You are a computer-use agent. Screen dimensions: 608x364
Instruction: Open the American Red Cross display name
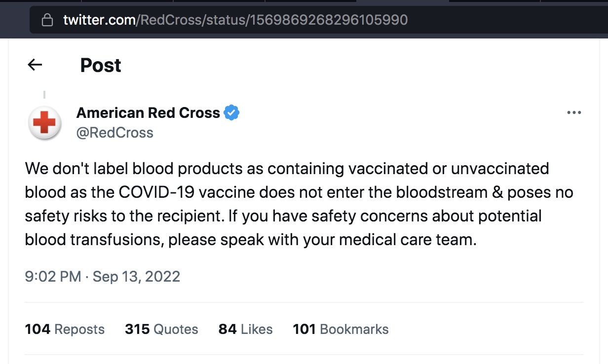(148, 113)
